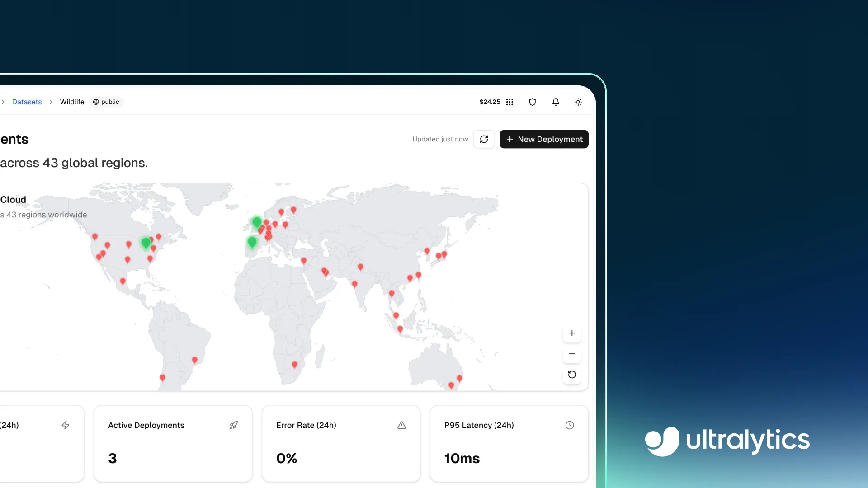Click the lightning bolt icon on 24h card
This screenshot has width=868, height=488.
click(x=66, y=425)
